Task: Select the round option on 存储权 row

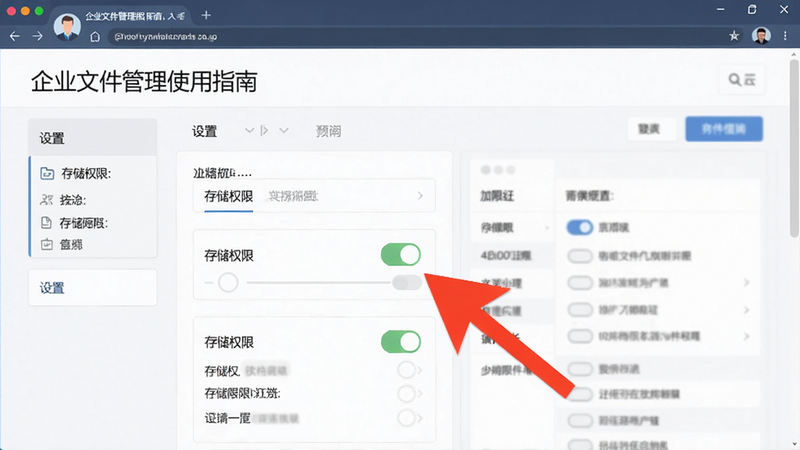Action: [x=406, y=370]
